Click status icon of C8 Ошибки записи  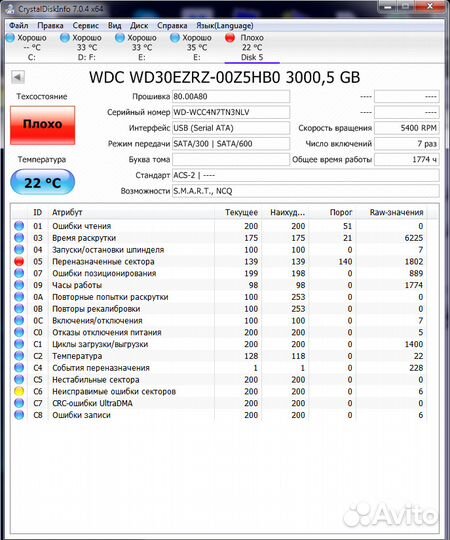pos(19,415)
